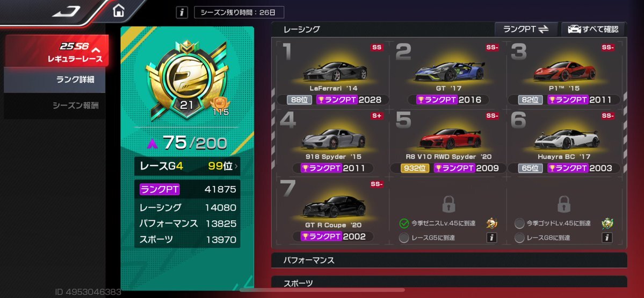The image size is (644, 298).
Task: Go back using the top-left arrow
Action: click(67, 12)
